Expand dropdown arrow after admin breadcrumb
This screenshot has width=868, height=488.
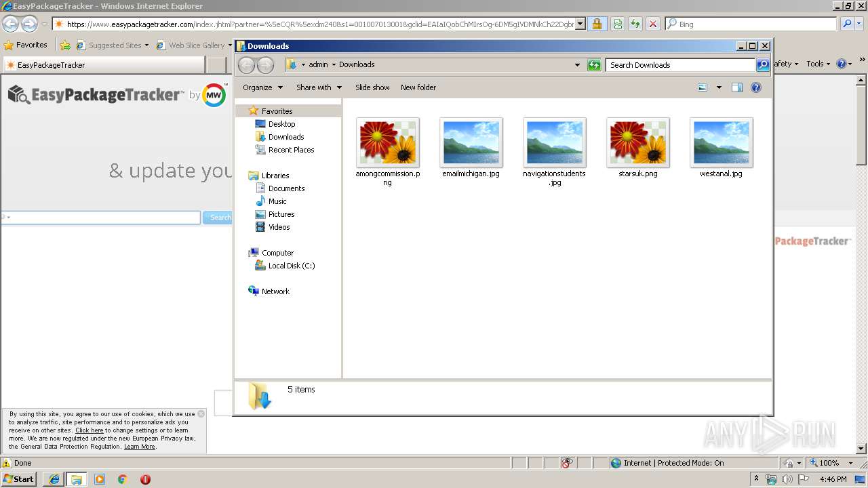[x=334, y=65]
